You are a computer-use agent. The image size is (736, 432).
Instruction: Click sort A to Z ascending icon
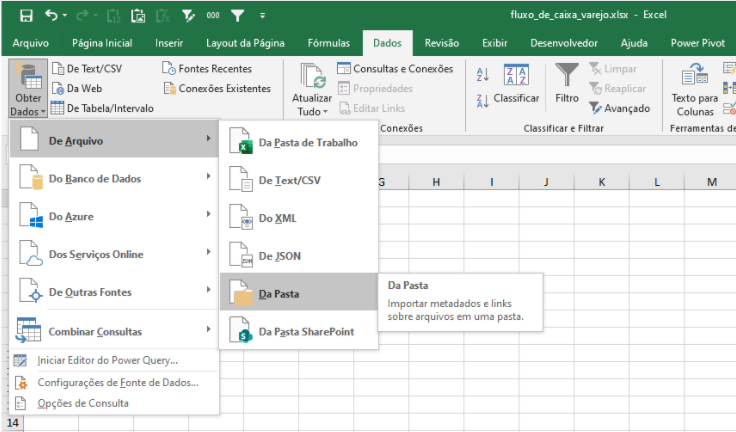[x=483, y=74]
